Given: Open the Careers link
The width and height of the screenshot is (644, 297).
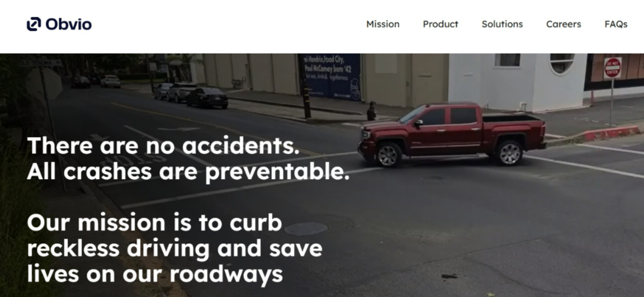Looking at the screenshot, I should (563, 24).
